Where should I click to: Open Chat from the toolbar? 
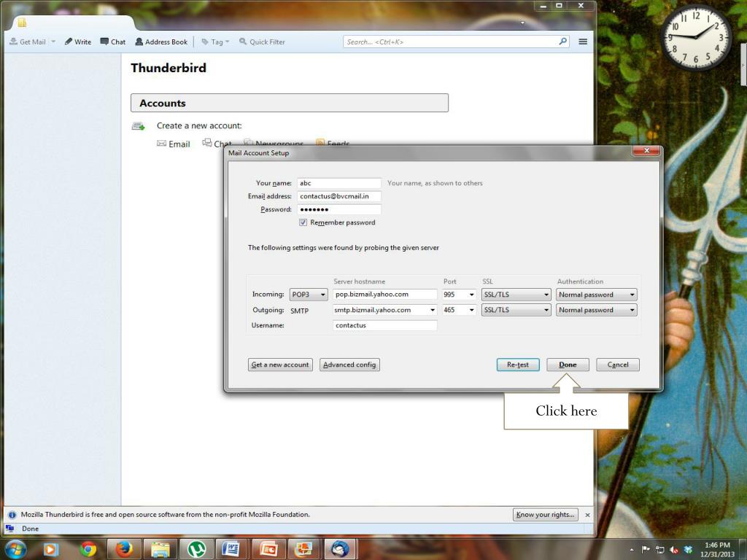pos(113,42)
